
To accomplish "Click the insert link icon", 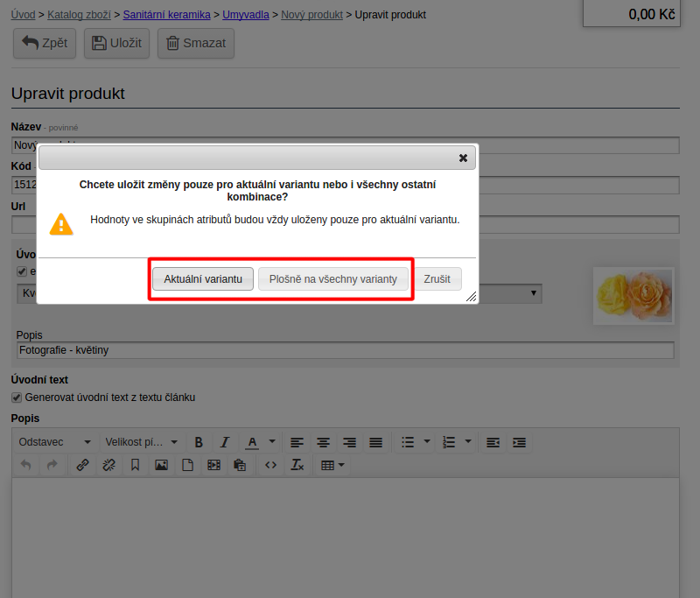I will pos(83,465).
